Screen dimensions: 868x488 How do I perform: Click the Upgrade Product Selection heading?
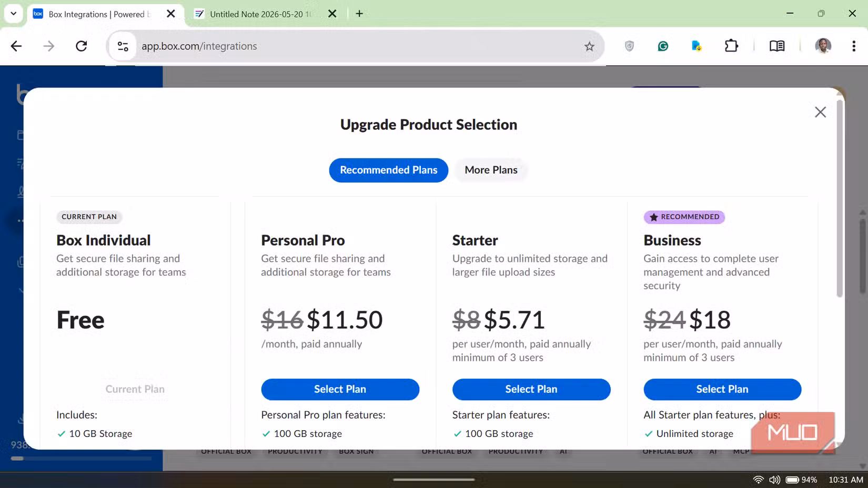coord(429,125)
